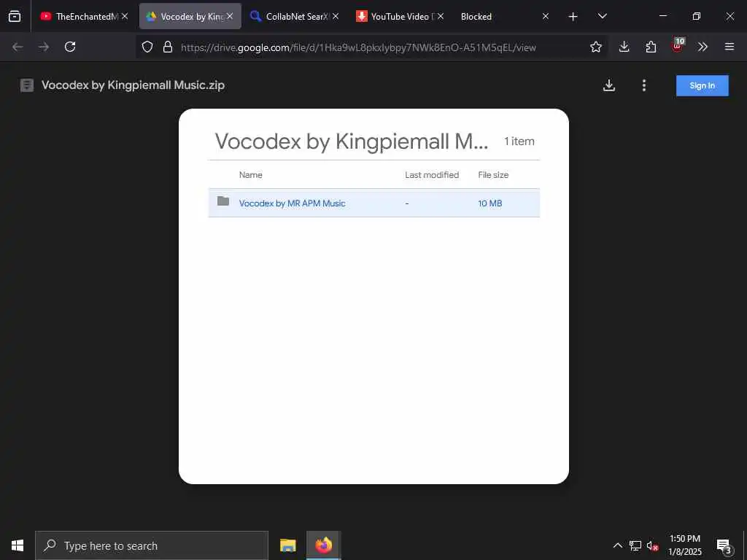Open the clock and date 1:50 PM

coord(685,545)
